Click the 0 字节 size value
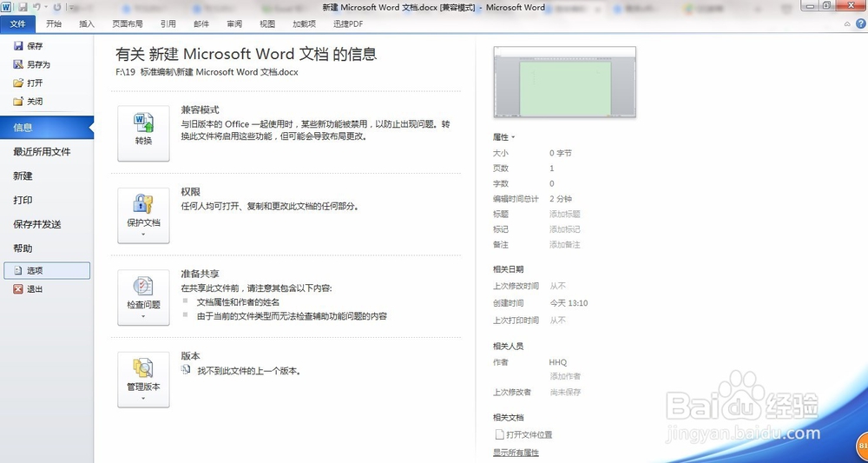This screenshot has height=463, width=868. tap(560, 153)
